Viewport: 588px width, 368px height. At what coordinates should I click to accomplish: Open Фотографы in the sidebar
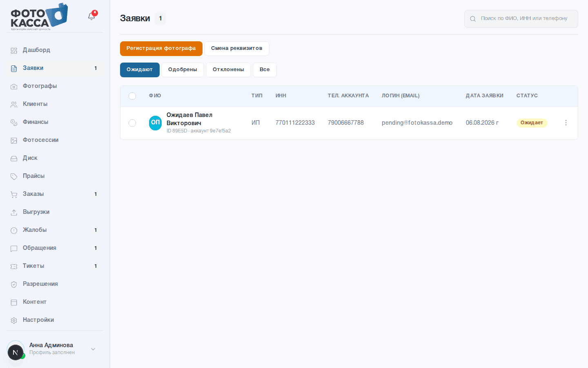pyautogui.click(x=55, y=86)
